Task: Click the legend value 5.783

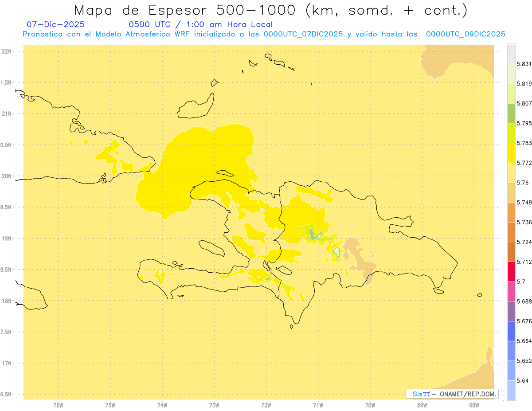Action: [524, 143]
